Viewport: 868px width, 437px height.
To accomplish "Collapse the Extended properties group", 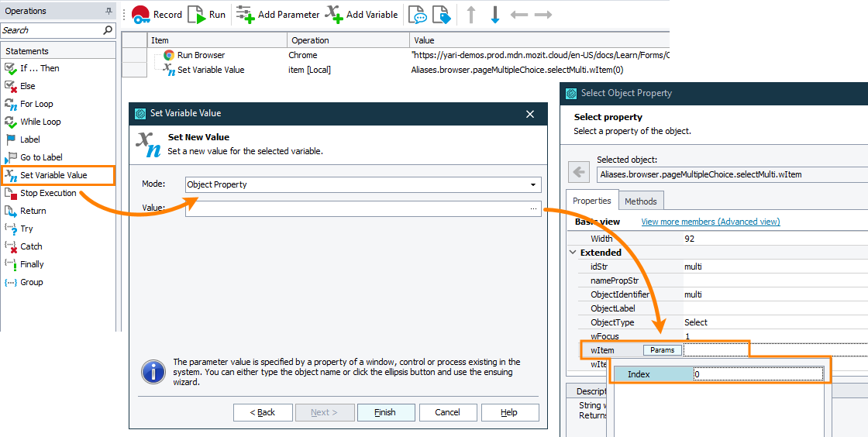I will (x=573, y=253).
